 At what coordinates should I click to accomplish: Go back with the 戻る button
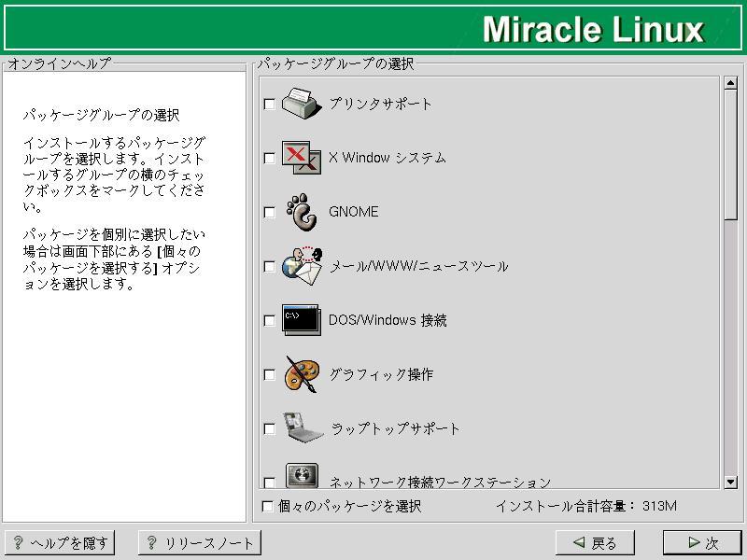[x=595, y=542]
